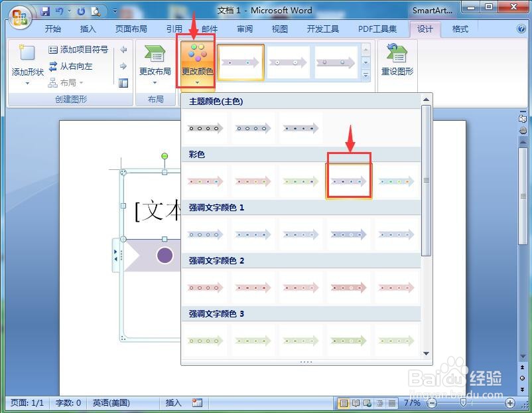Screen dimensions: 532x413
Task: Open the 开发工具 tab
Action: [322, 29]
